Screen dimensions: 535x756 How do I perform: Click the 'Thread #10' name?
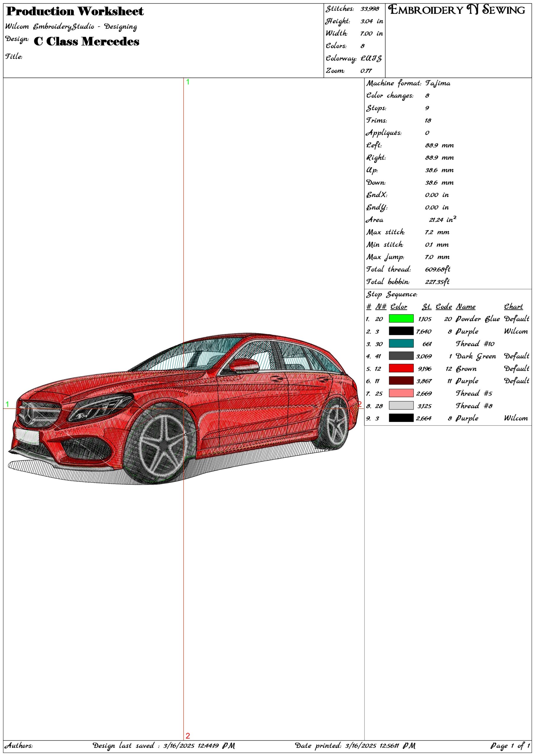click(x=475, y=344)
